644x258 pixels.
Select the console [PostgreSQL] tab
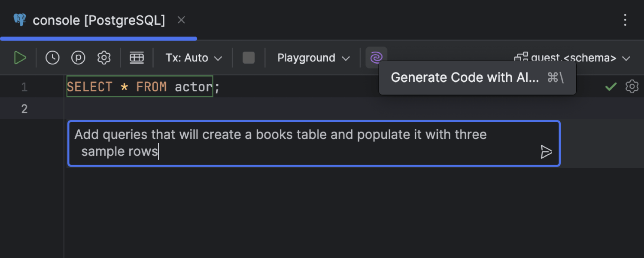(x=98, y=21)
